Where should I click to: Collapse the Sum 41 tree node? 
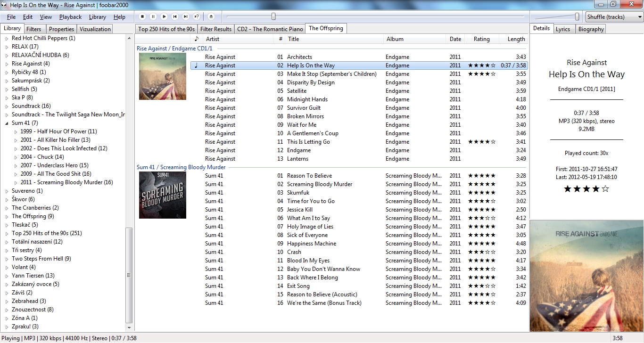click(x=7, y=123)
